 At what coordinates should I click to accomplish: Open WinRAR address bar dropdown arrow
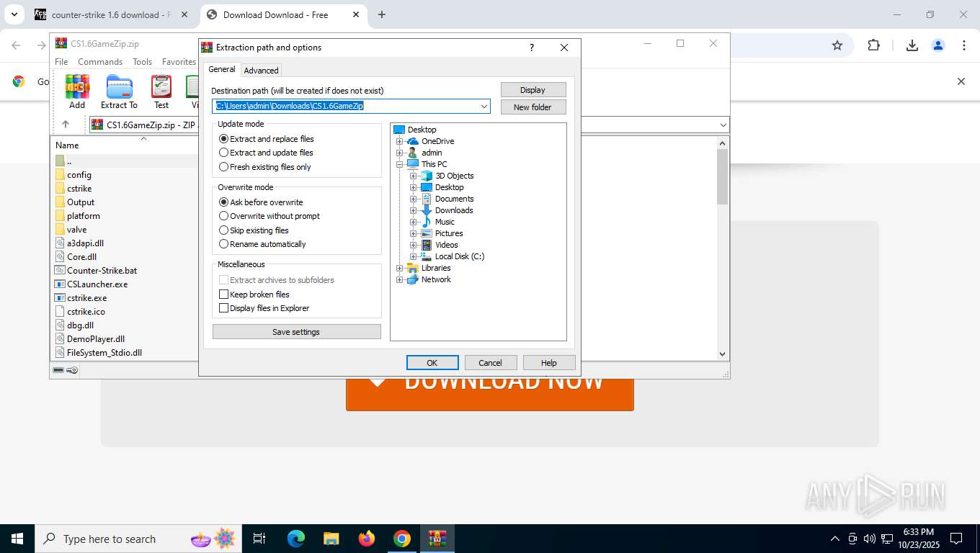[x=723, y=125]
